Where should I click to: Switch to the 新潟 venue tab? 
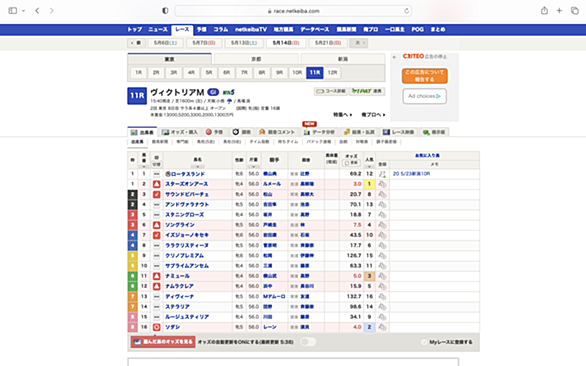coord(343,59)
